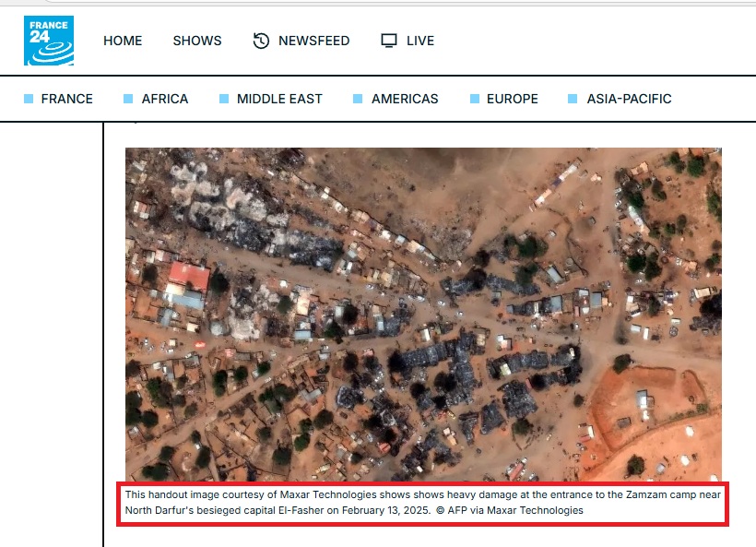Click blue square bullet beside Middle East
This screenshot has height=547, width=756.
point(224,99)
